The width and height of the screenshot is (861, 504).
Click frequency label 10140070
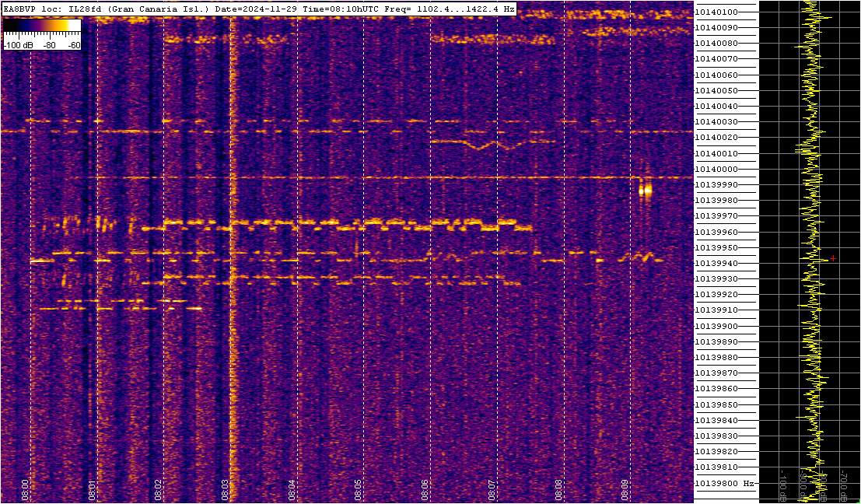pos(716,59)
